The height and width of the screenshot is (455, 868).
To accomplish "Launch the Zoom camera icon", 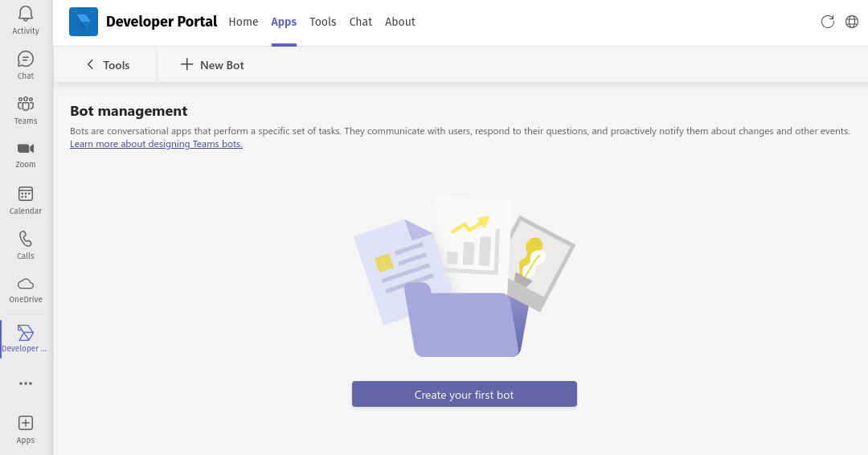I will tap(26, 148).
